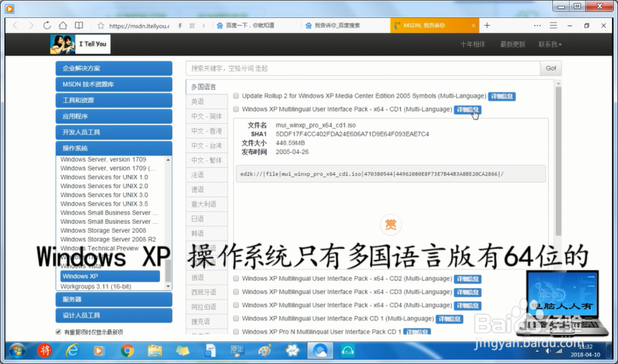Check x64 - CD2 Multilingual Pack checkbox
This screenshot has width=618, height=364.
point(235,279)
